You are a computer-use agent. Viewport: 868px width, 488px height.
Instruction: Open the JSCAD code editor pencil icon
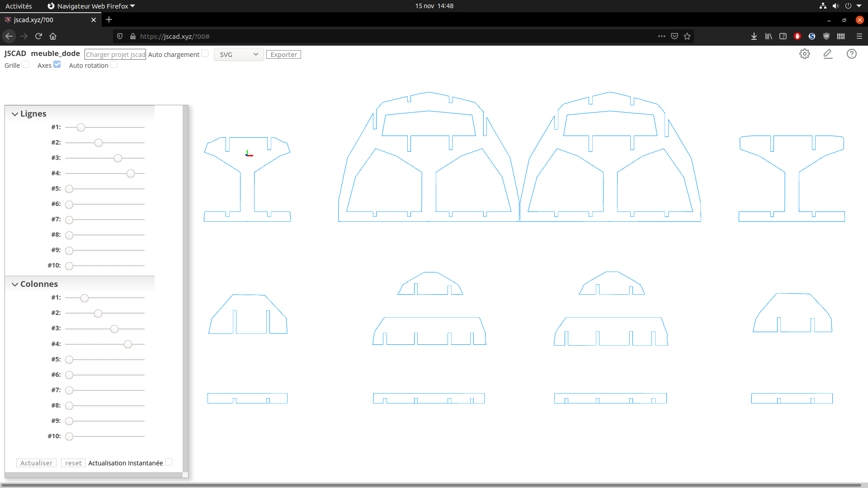pos(828,54)
